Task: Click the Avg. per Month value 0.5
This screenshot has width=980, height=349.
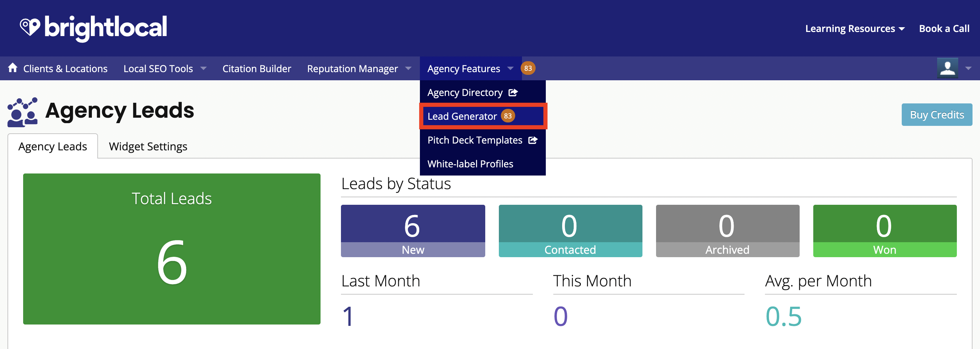Action: tap(783, 316)
